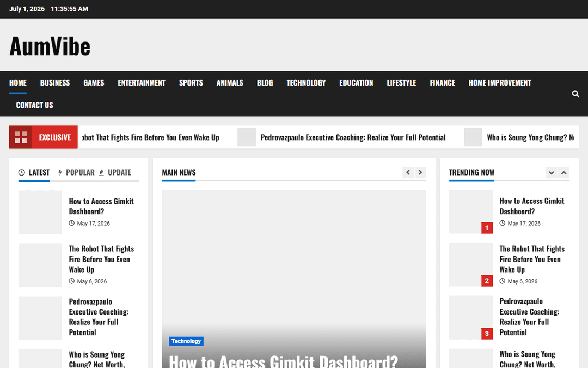Open the Technology menu item
Image resolution: width=588 pixels, height=368 pixels.
point(306,83)
